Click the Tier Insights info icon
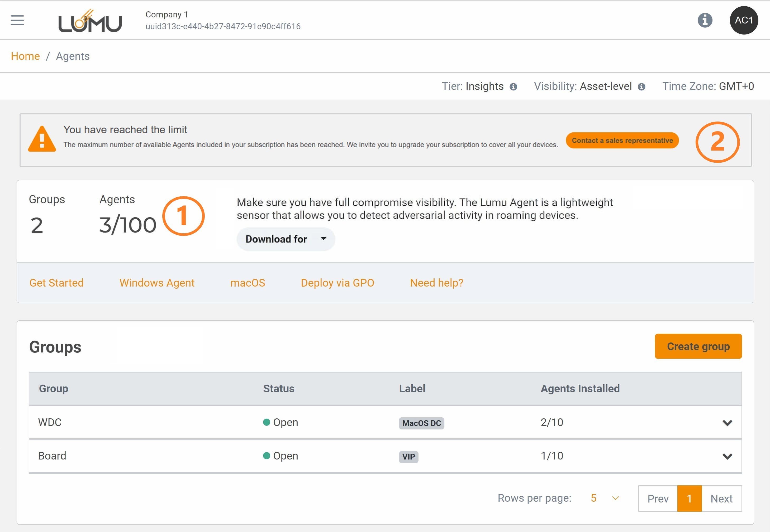Screen dimensions: 770x532 pos(513,87)
